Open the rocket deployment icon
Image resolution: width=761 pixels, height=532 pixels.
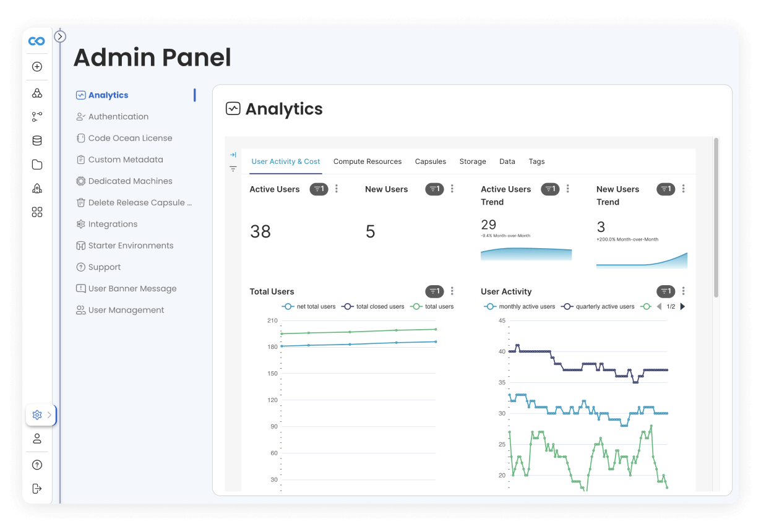[37, 189]
